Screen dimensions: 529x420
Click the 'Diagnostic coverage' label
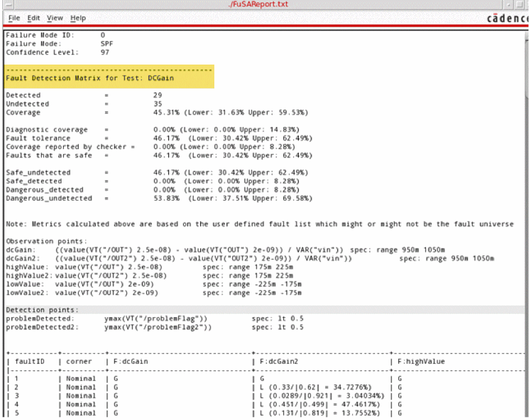47,130
